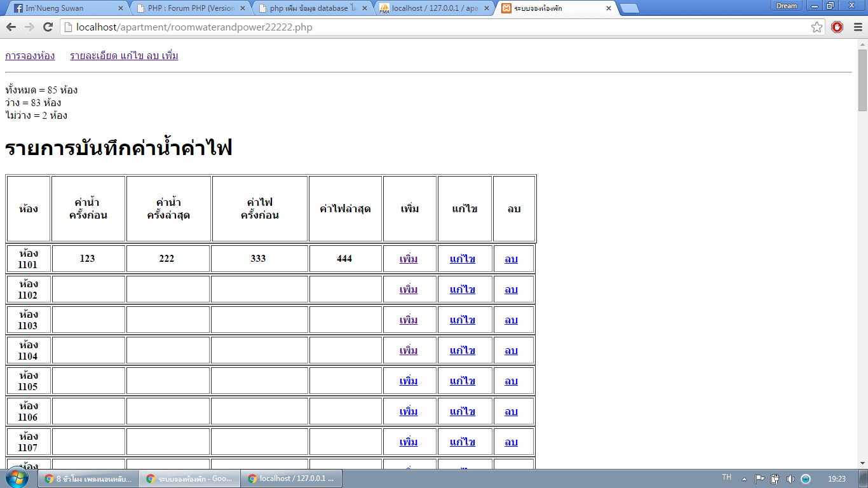Click the ห้อง 1101 cell
Viewport: 868px width, 488px height.
tap(28, 259)
